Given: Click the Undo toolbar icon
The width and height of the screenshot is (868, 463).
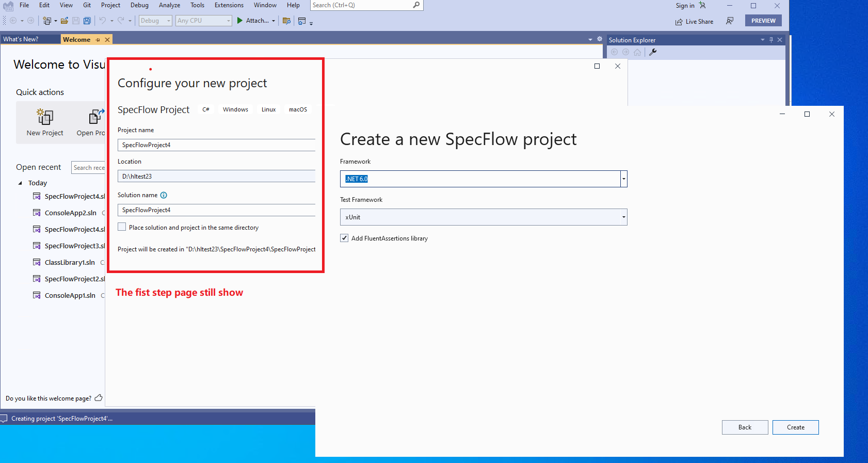Looking at the screenshot, I should coord(103,21).
